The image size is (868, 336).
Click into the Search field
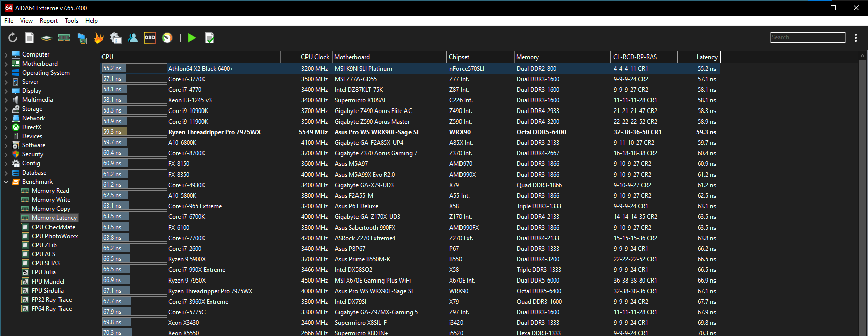pos(807,37)
